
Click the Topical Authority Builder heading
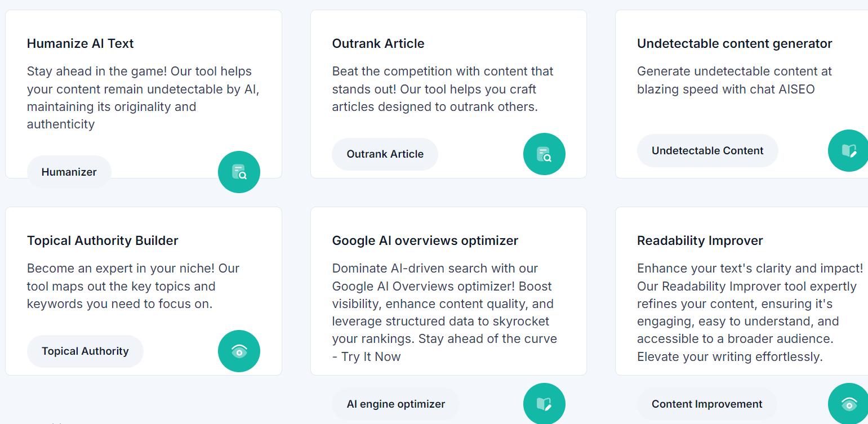103,240
